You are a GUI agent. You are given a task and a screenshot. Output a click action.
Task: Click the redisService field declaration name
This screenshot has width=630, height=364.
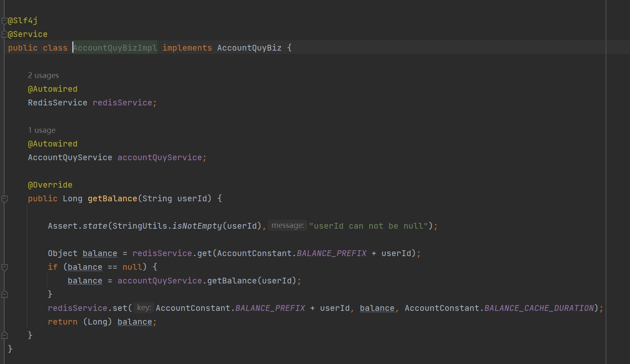point(122,103)
